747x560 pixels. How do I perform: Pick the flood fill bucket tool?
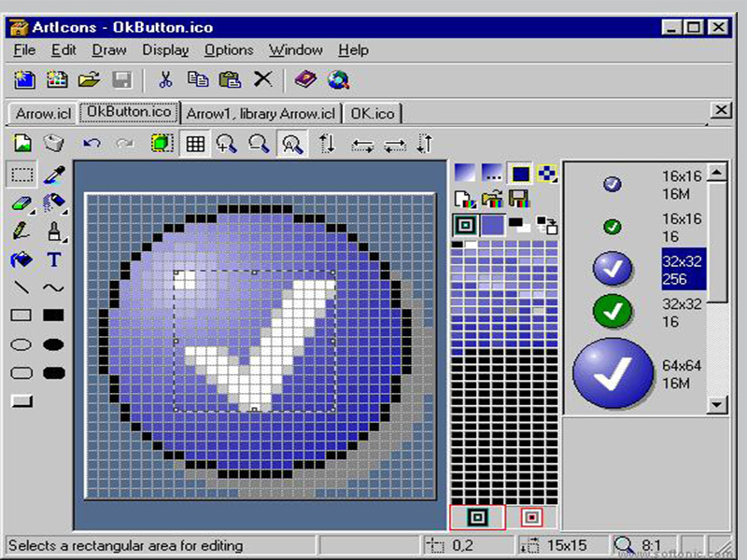[21, 259]
